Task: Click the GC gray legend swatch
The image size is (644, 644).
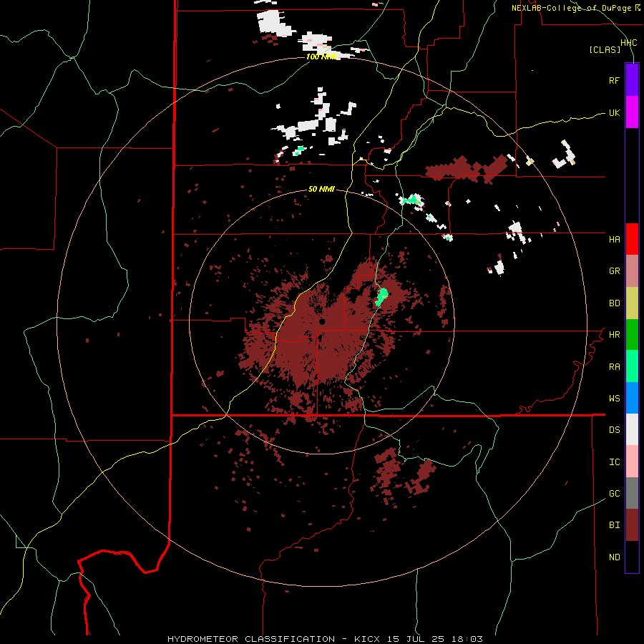Action: point(632,493)
